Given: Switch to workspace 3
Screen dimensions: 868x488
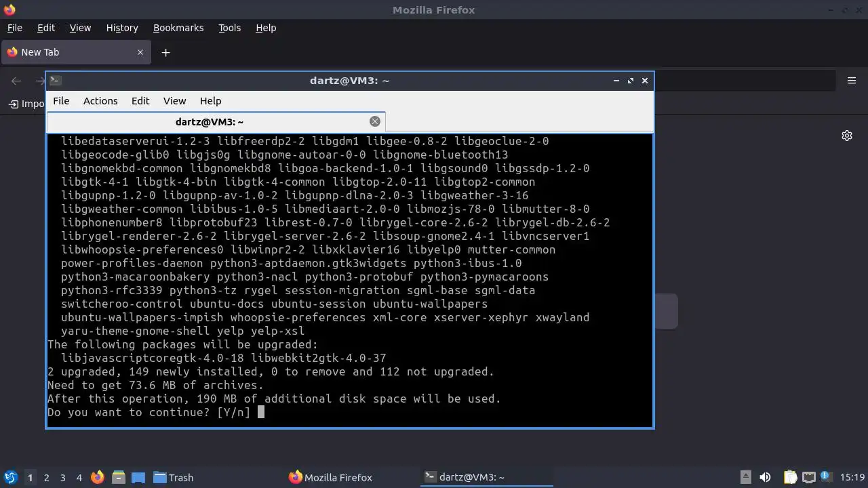Looking at the screenshot, I should click(x=62, y=477).
